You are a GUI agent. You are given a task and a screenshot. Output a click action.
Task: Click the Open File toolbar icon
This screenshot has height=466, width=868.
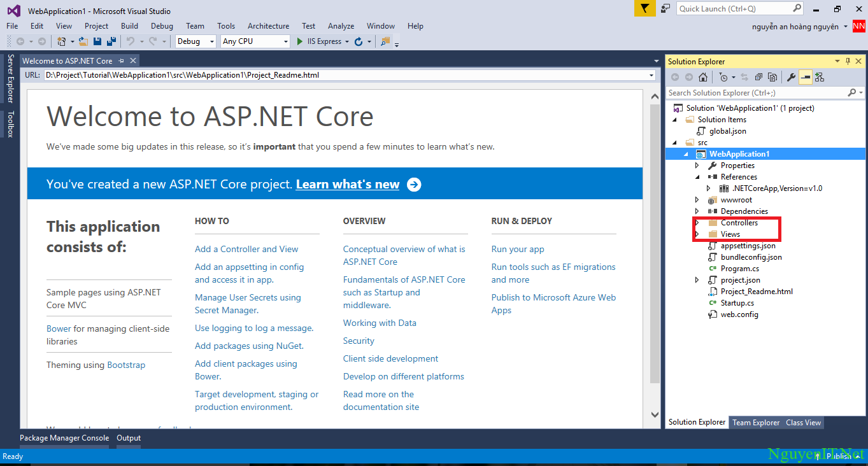(83, 41)
